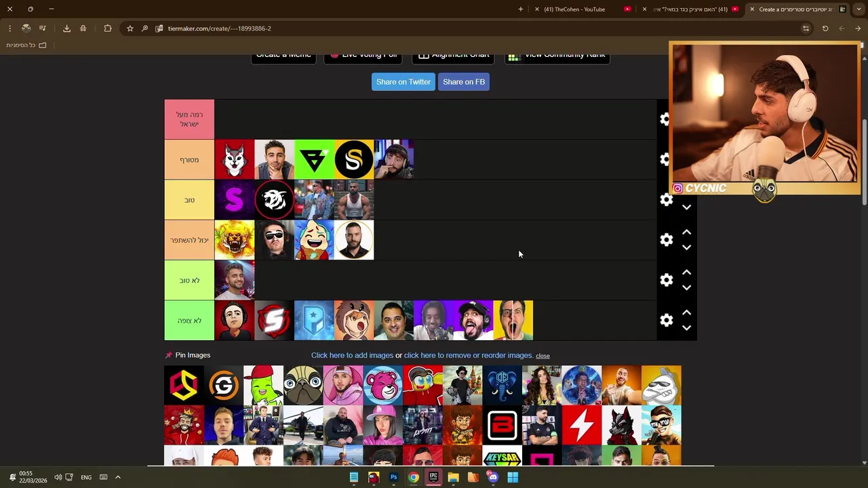Click the zoom magnifier icon in address bar

click(x=144, y=28)
